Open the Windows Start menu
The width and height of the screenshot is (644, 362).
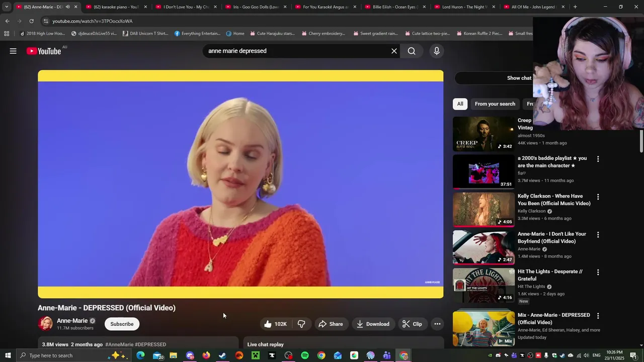coord(8,355)
